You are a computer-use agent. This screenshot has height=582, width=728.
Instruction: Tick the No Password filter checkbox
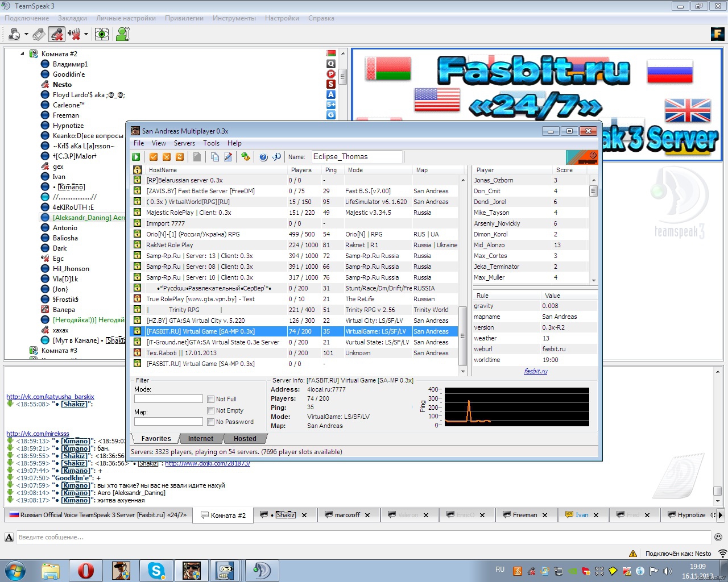point(211,422)
